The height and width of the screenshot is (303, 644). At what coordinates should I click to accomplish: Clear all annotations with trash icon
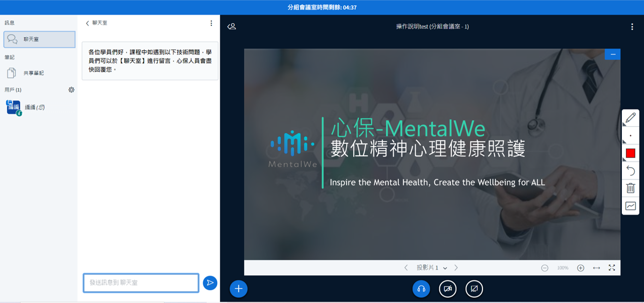tap(630, 188)
